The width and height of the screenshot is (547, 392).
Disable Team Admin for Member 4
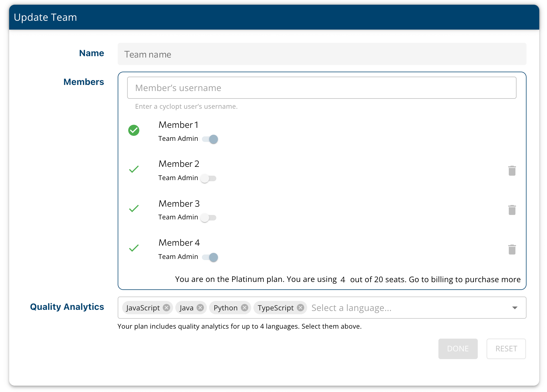click(210, 257)
